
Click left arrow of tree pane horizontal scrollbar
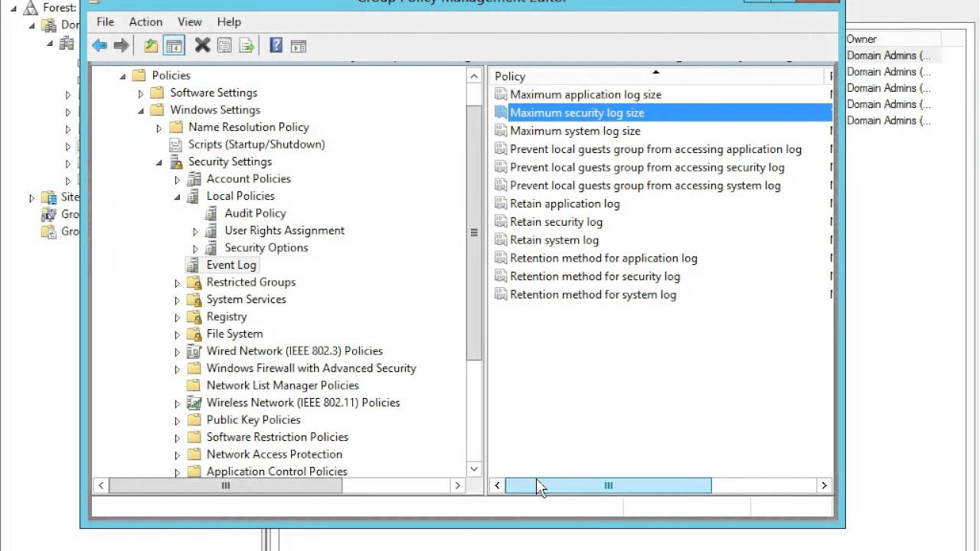[x=100, y=485]
